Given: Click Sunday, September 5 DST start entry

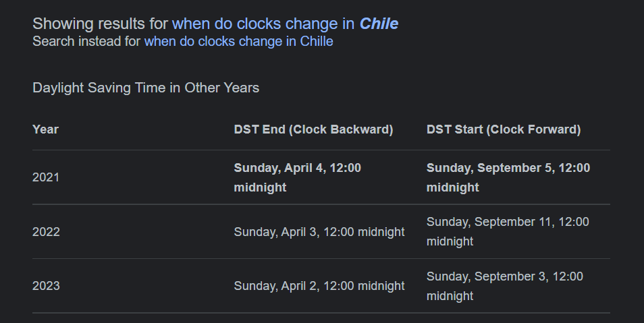Looking at the screenshot, I should (x=508, y=177).
